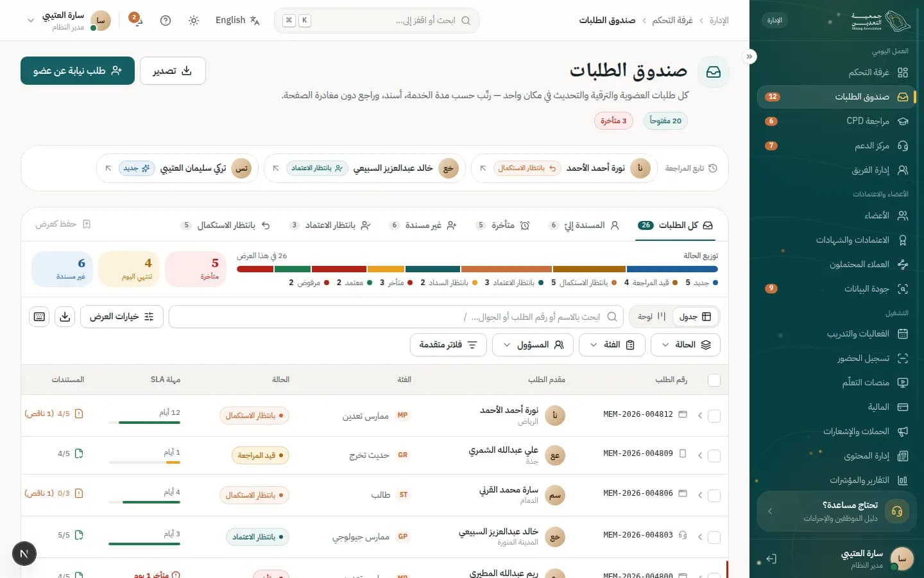Open arrow icon on تركي سليمان العتيبي recent card
Viewport: 924px width, 578px height.
coord(108,168)
